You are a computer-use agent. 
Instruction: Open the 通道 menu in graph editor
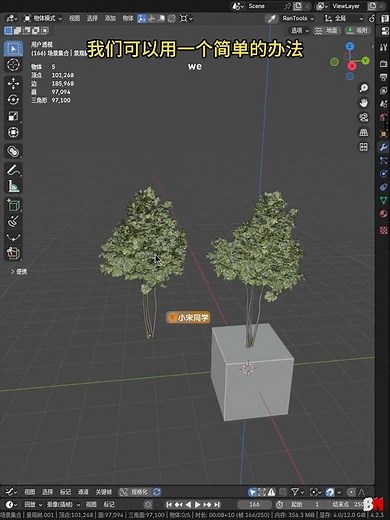click(83, 492)
